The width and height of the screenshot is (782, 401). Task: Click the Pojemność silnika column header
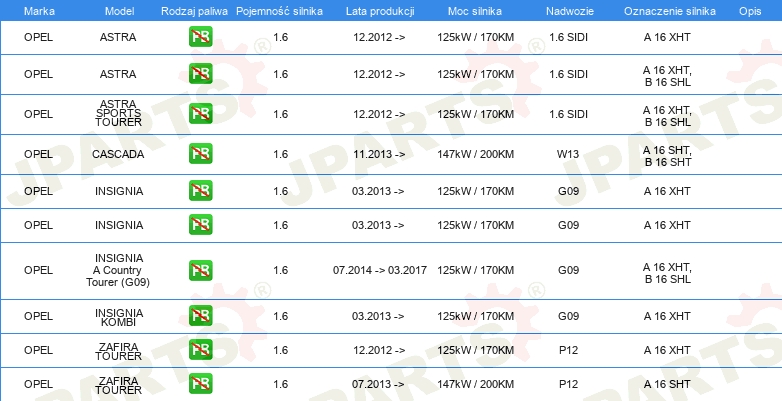tap(279, 11)
